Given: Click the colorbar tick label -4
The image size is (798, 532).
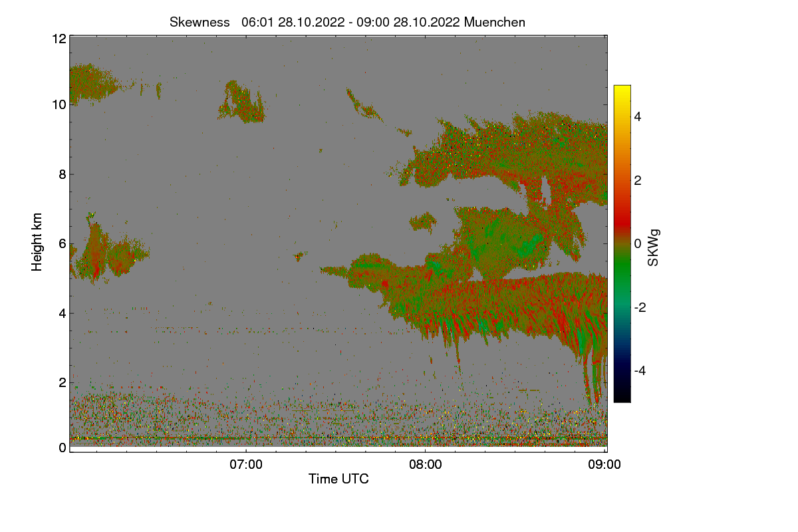Looking at the screenshot, I should tap(639, 370).
